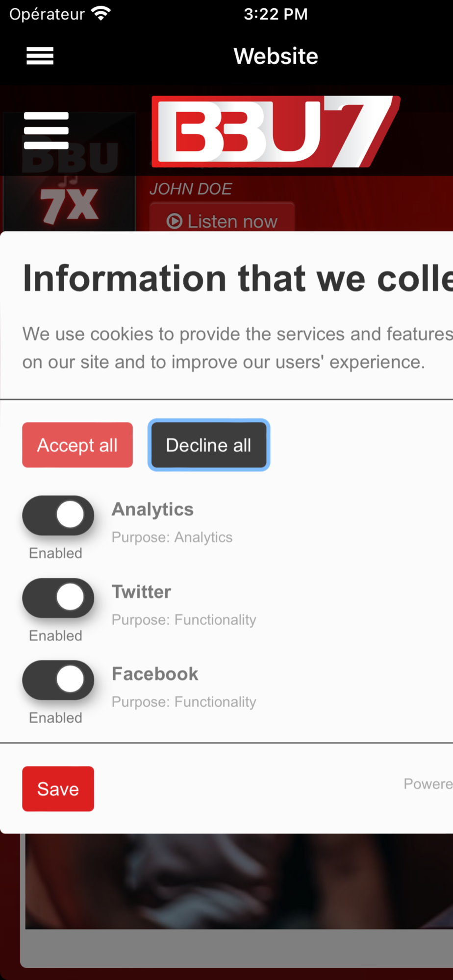Viewport: 453px width, 980px height.
Task: Click the JOHN DOE artist name
Action: (191, 189)
